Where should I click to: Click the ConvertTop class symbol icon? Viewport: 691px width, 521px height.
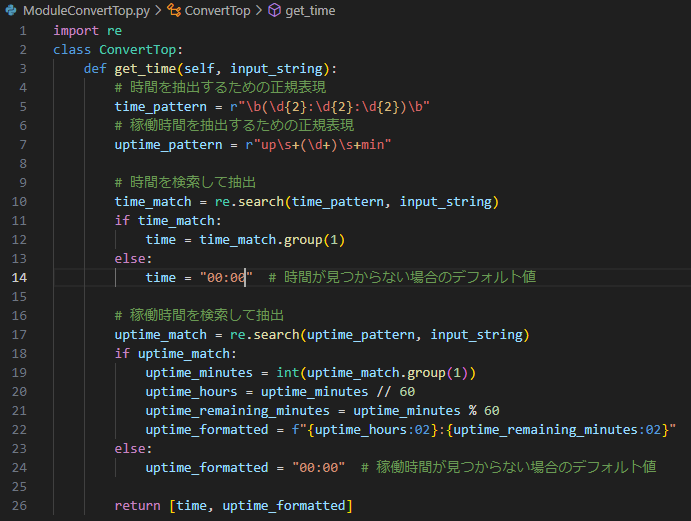click(174, 10)
